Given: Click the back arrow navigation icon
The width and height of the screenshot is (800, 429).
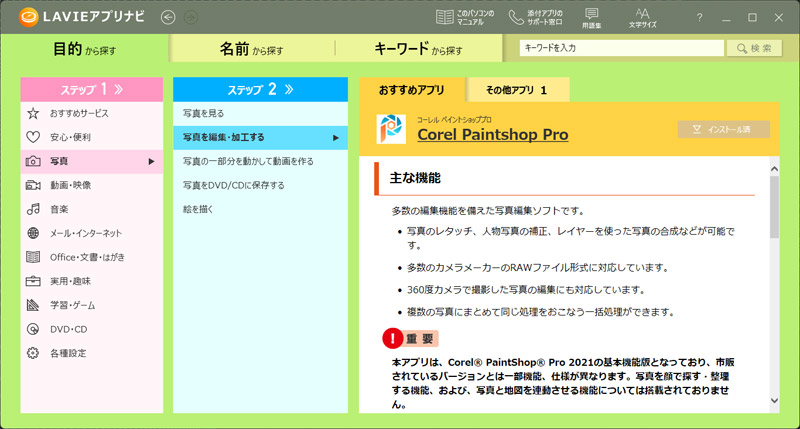Looking at the screenshot, I should (166, 17).
